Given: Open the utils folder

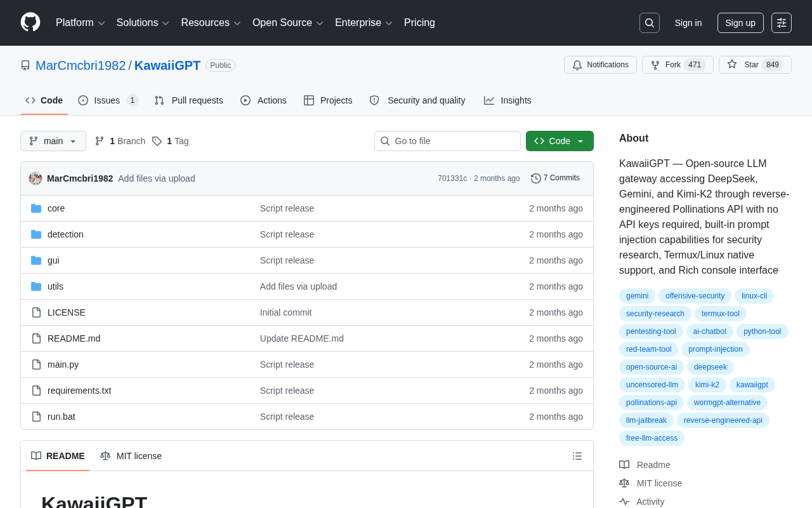Looking at the screenshot, I should point(55,286).
